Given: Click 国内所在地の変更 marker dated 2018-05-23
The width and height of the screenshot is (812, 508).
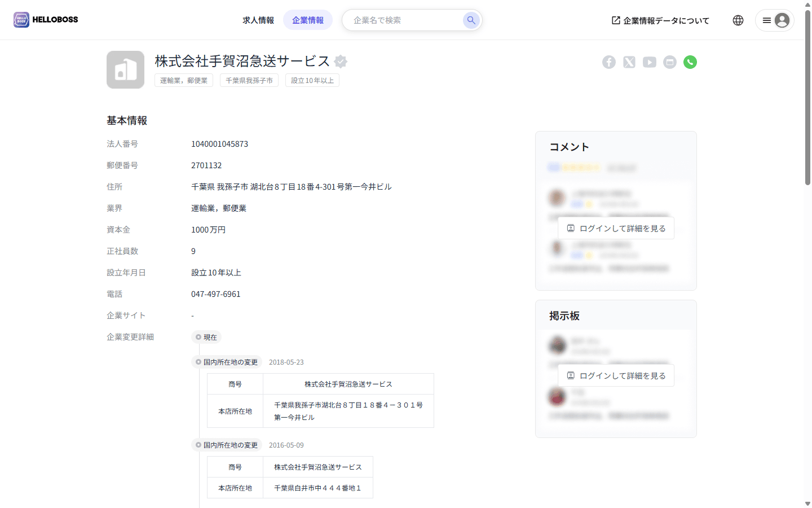Looking at the screenshot, I should pyautogui.click(x=227, y=362).
